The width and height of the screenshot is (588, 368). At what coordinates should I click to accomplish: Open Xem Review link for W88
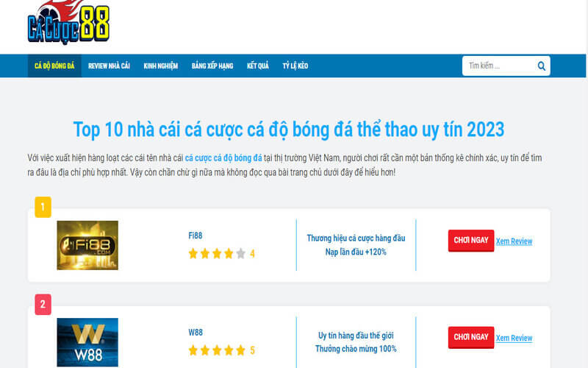click(514, 338)
